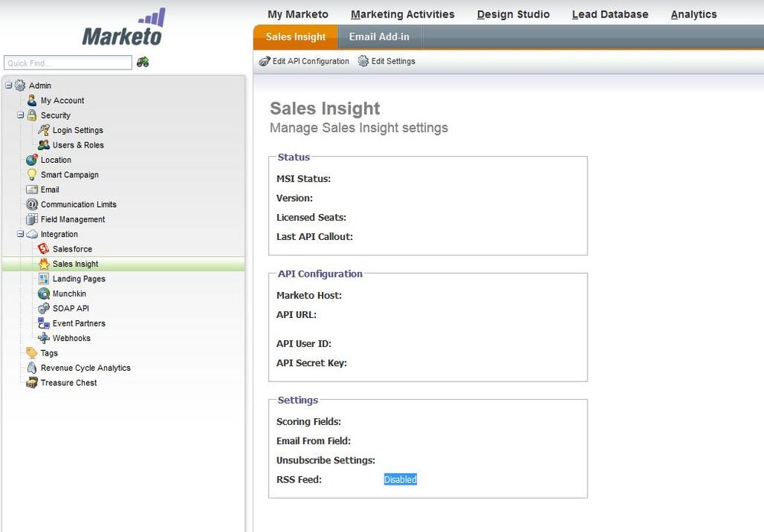Image resolution: width=764 pixels, height=532 pixels.
Task: Click the Landing Pages icon
Action: point(44,279)
